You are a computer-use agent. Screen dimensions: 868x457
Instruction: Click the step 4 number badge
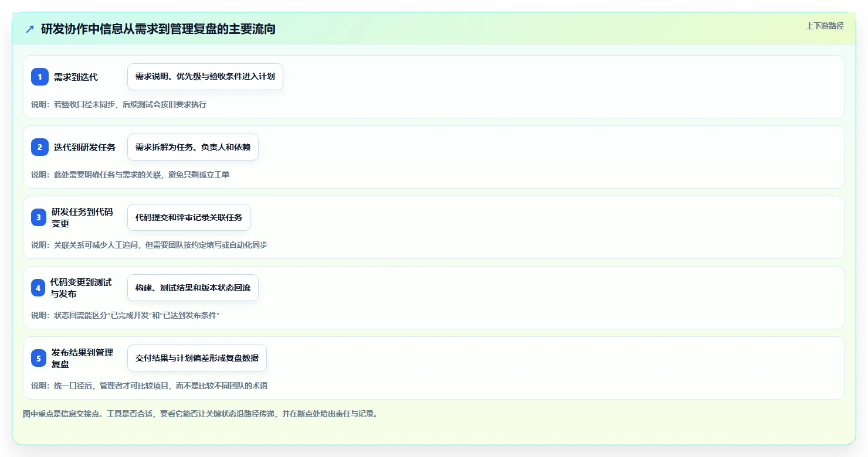point(38,288)
